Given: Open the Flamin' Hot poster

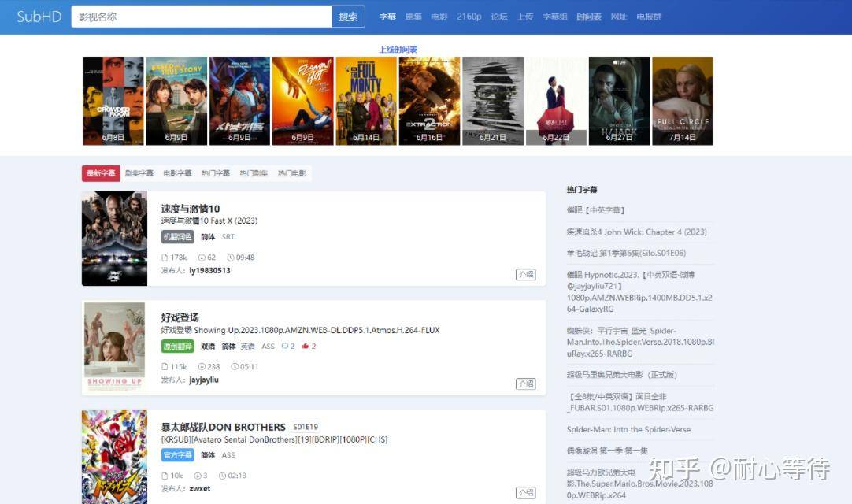Looking at the screenshot, I should click(302, 101).
